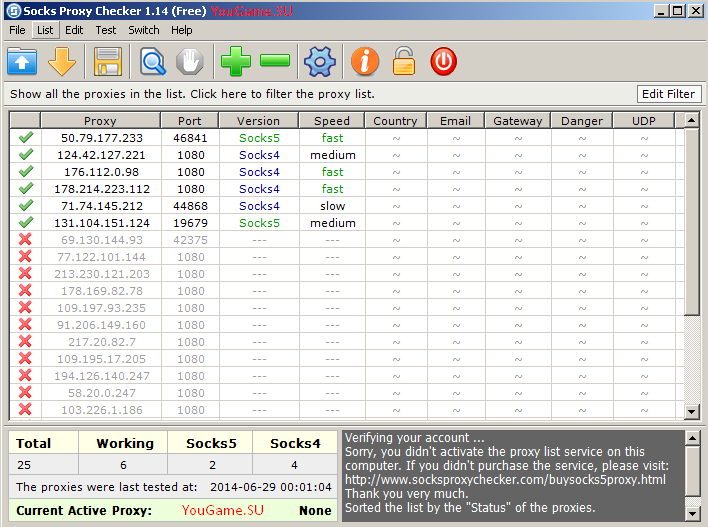Screen dimensions: 708x527
Task: Click the green minus remove proxy icon
Action: click(275, 62)
